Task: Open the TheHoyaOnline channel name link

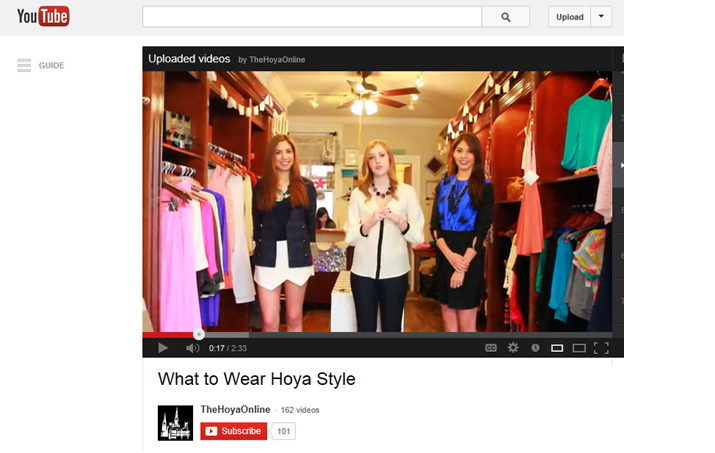Action: click(235, 410)
